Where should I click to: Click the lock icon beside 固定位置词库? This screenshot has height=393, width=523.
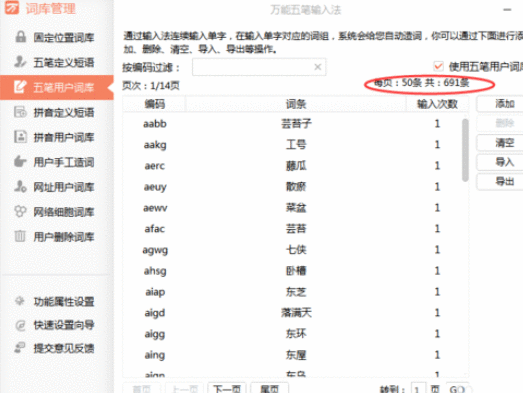(21, 37)
